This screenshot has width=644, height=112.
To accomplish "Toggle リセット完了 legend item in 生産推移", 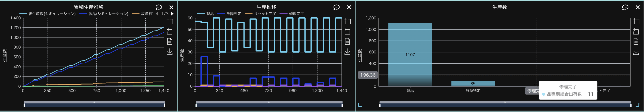I will click(x=261, y=14).
